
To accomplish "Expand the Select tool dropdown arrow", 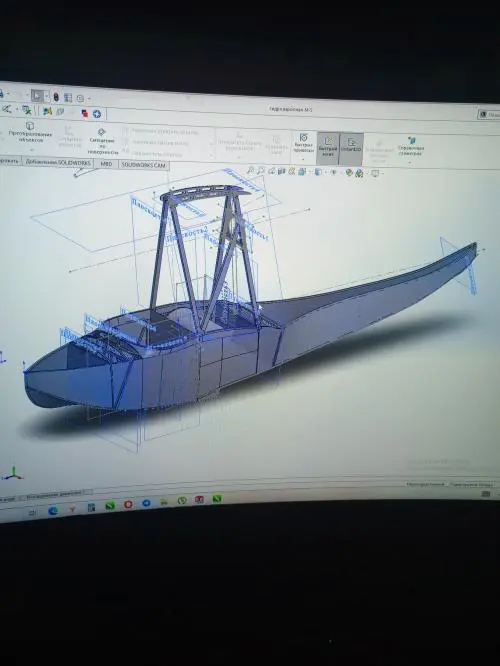I will tap(46, 97).
